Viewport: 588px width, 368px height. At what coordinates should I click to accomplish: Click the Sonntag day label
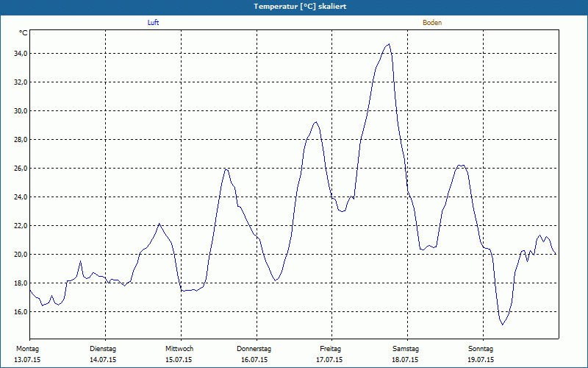pos(481,349)
